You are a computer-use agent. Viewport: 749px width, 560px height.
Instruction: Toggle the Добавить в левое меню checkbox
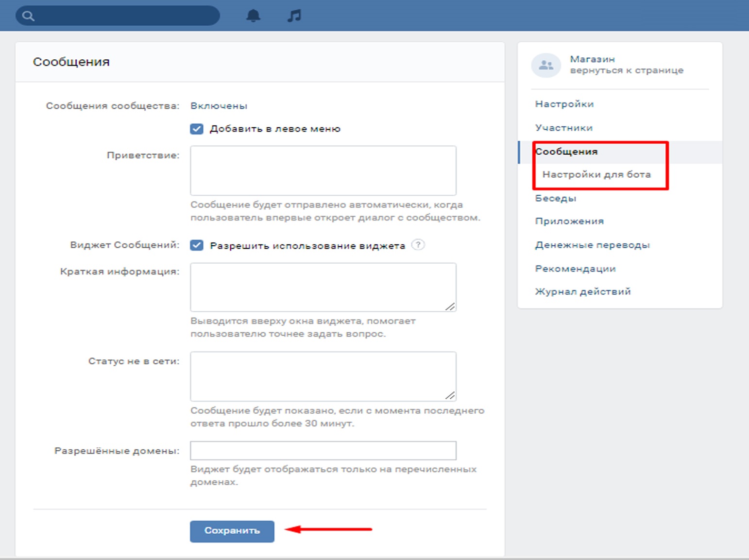tap(197, 129)
